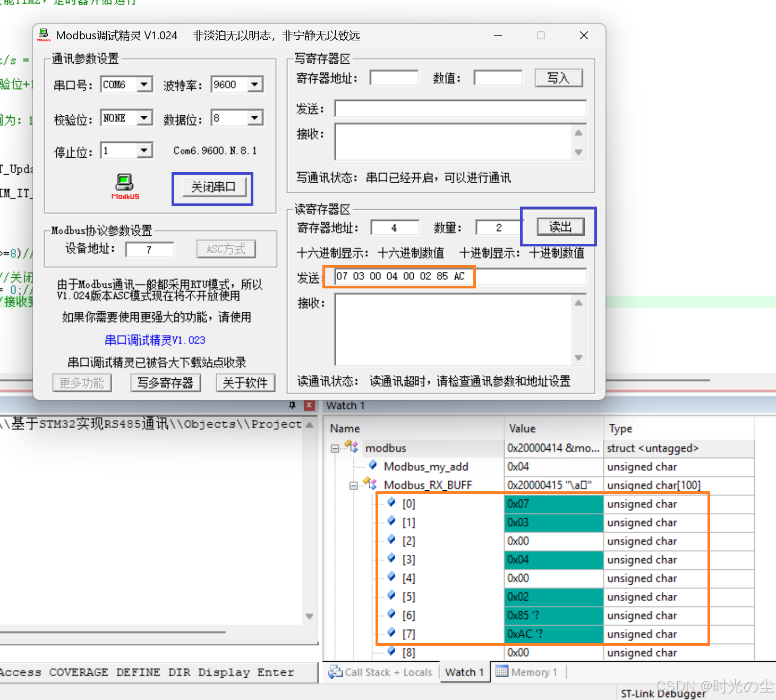Viewport: 776px width, 700px height.
Task: Click the diamond icon for element [8]
Action: (391, 651)
